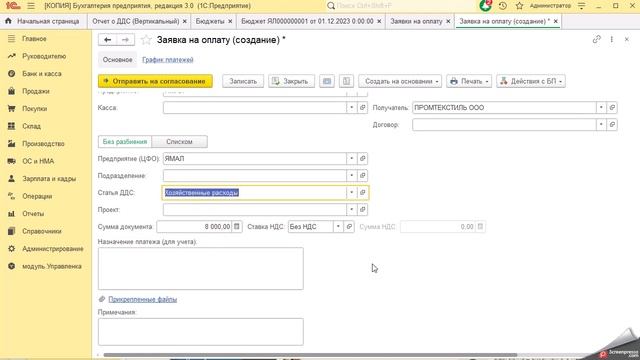This screenshot has height=360, width=640.
Task: Open Создать на основании dropdown
Action: (x=400, y=81)
